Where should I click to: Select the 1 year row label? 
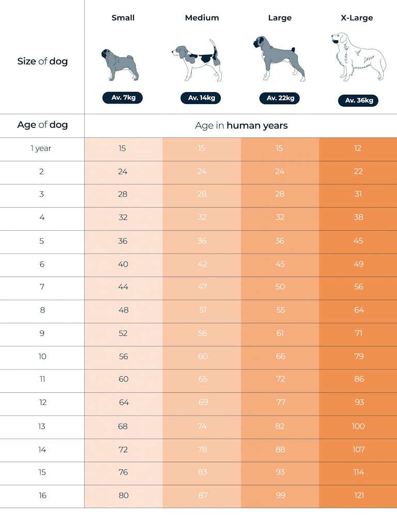(x=41, y=149)
